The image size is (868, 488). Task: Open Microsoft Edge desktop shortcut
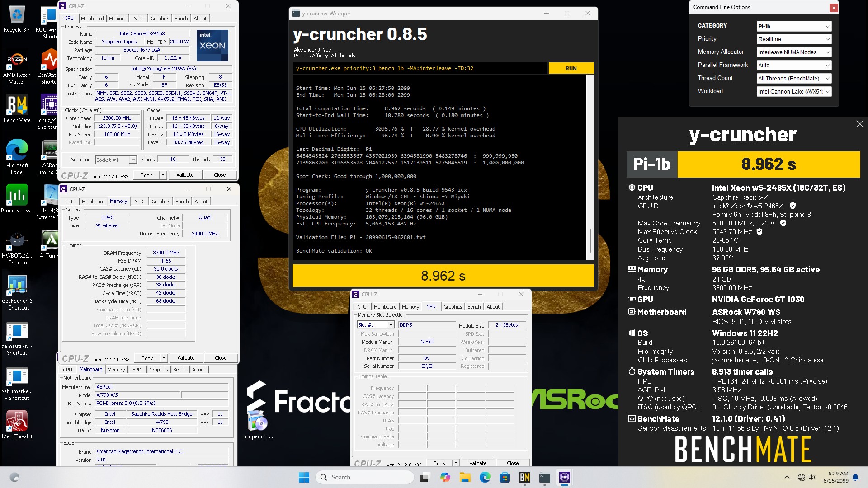click(x=17, y=157)
